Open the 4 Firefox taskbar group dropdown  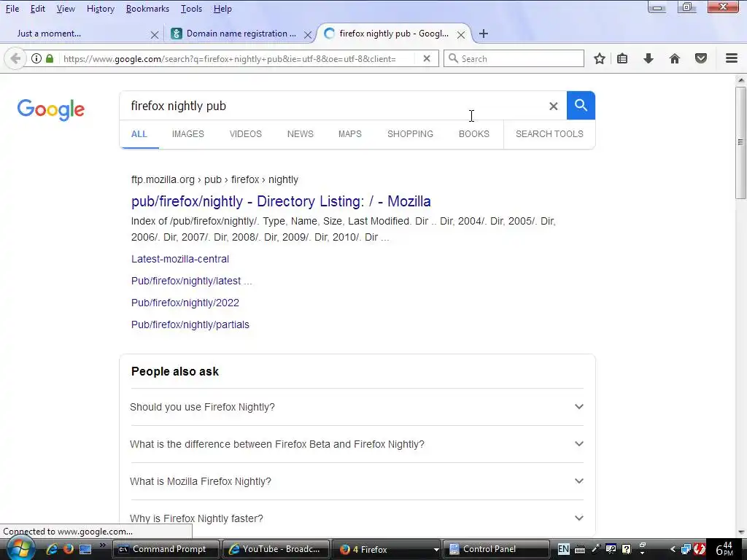point(436,550)
